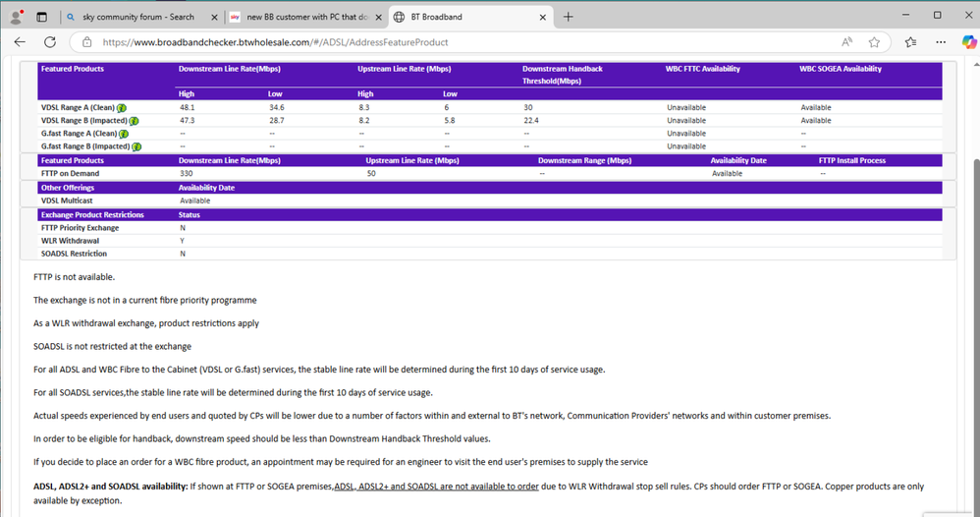The width and height of the screenshot is (980, 517).
Task: Close the BT Broadband tab
Action: (x=541, y=17)
